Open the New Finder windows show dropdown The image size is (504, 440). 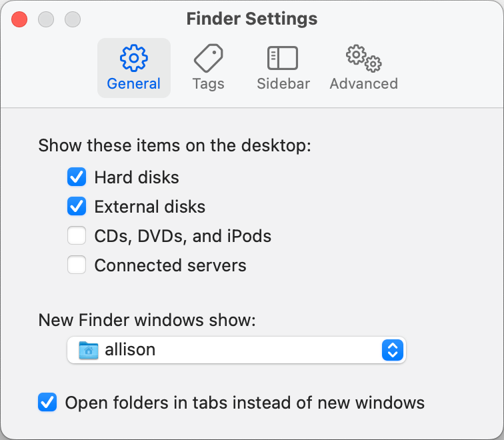tap(236, 350)
